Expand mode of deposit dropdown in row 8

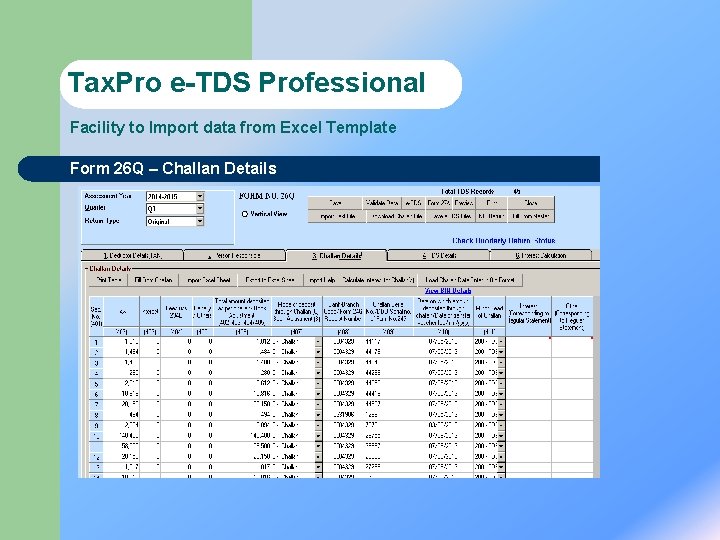(x=318, y=415)
